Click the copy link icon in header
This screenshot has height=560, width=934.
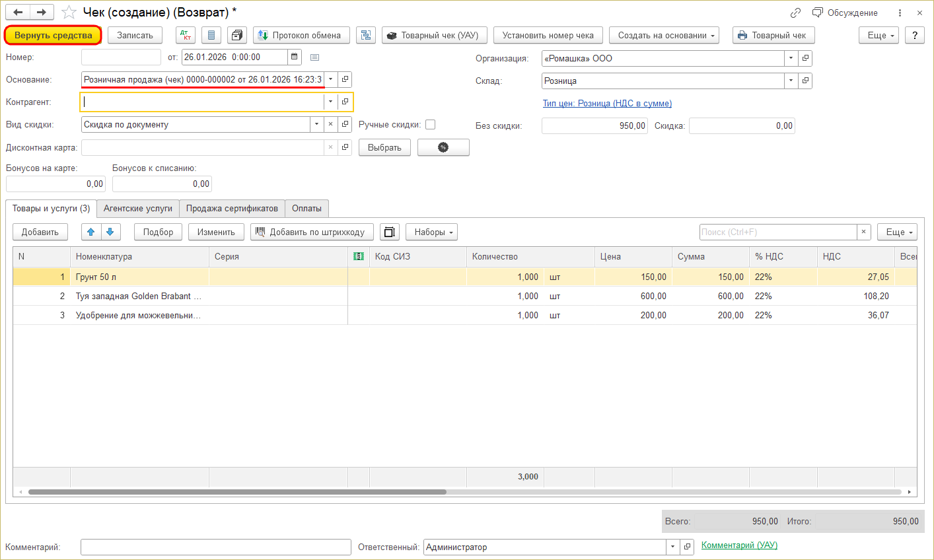pyautogui.click(x=795, y=13)
